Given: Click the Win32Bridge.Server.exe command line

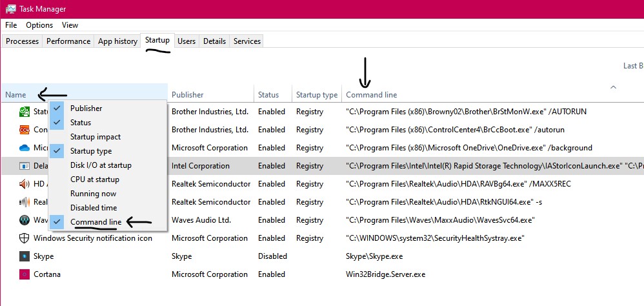Looking at the screenshot, I should pos(386,274).
